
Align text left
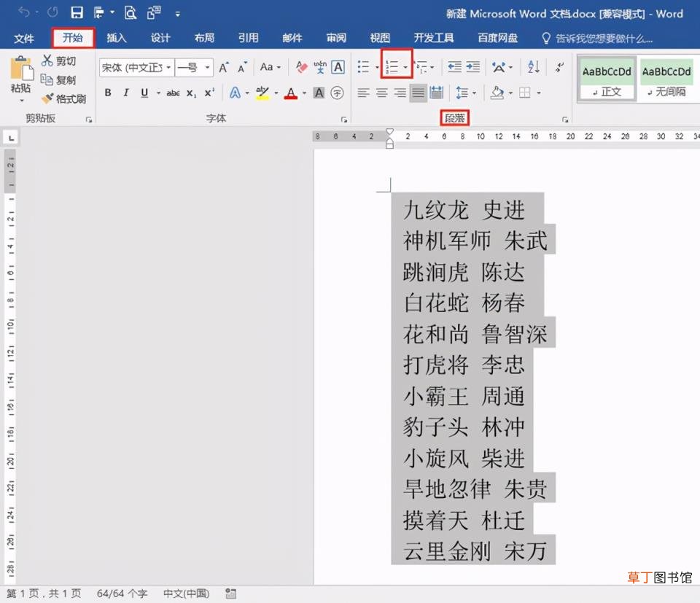(363, 93)
